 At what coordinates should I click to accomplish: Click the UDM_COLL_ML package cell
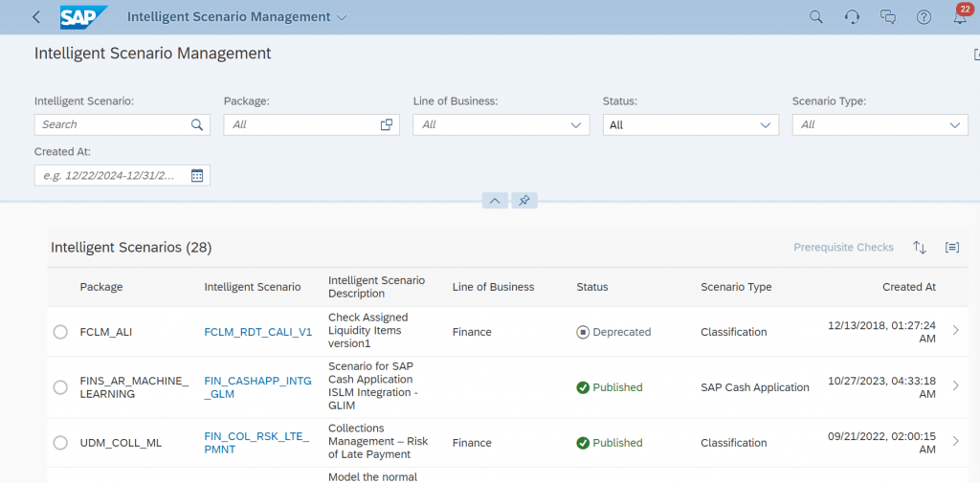pyautogui.click(x=122, y=443)
